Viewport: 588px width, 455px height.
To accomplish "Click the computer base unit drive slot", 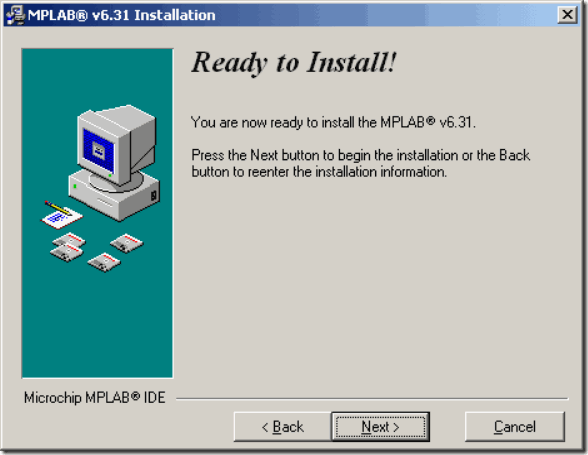I will pyautogui.click(x=106, y=202).
